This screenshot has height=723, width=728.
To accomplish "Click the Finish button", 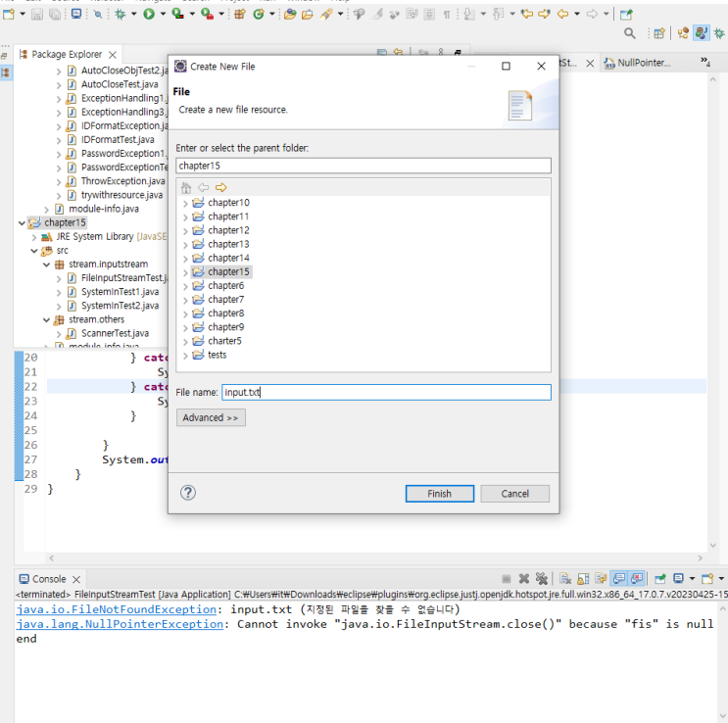I will point(440,494).
